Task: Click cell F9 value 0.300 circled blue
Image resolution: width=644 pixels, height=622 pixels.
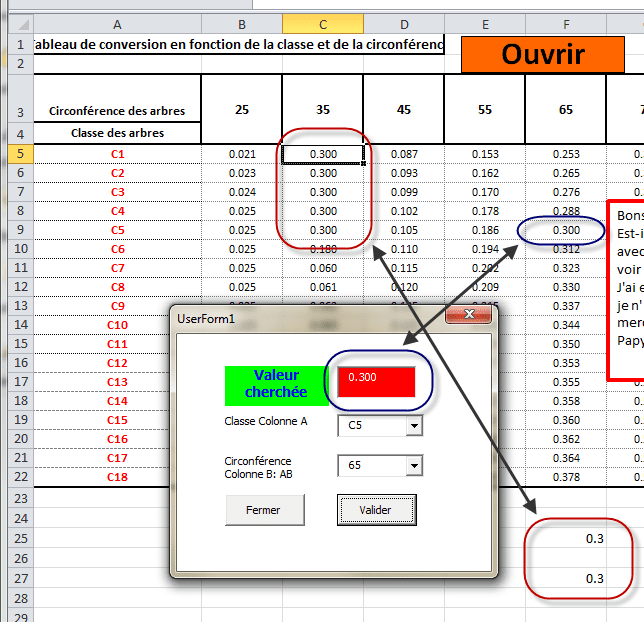Action: [x=566, y=230]
